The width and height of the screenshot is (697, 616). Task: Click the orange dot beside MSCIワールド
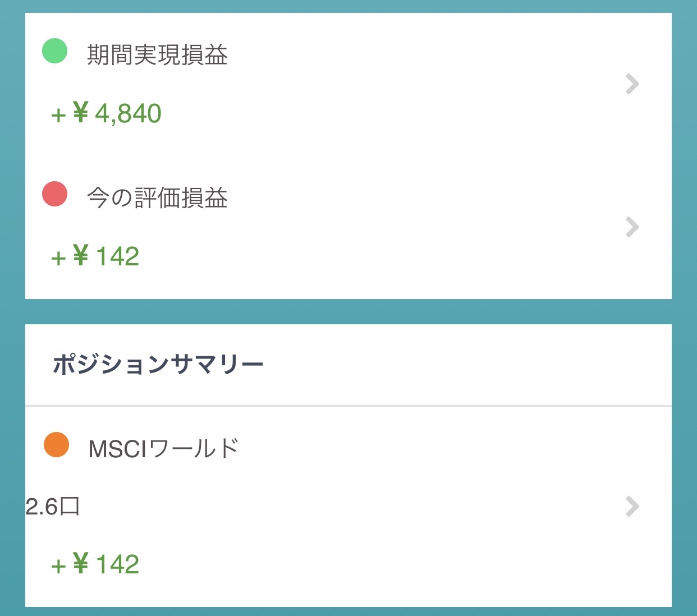(x=56, y=445)
